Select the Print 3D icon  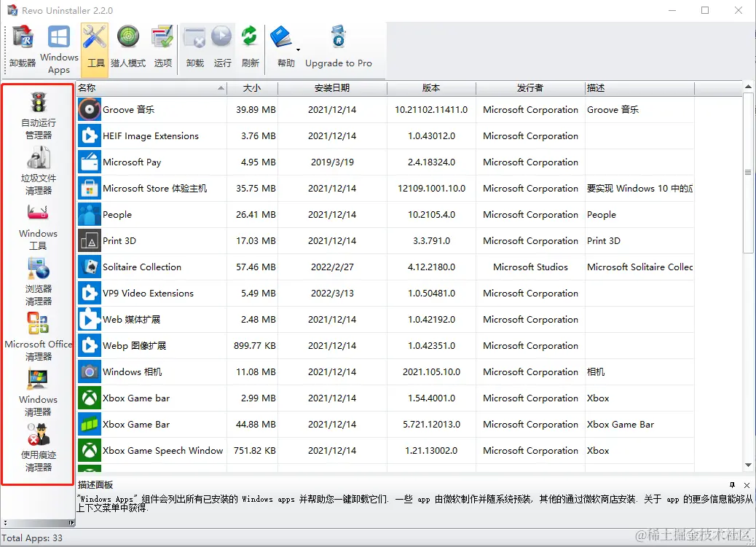click(90, 240)
